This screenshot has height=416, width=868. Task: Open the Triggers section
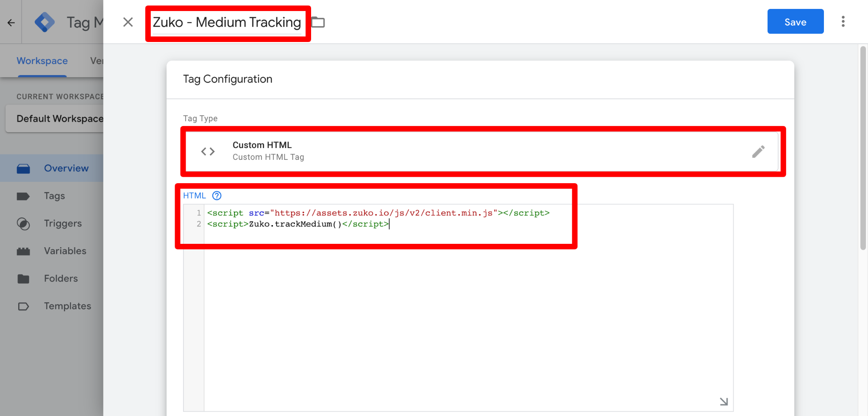[x=62, y=223]
